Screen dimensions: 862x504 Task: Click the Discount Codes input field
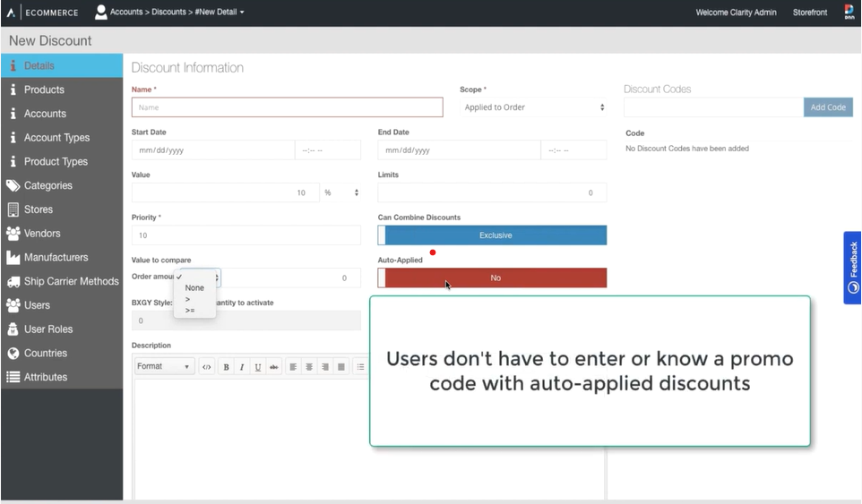[x=713, y=107]
